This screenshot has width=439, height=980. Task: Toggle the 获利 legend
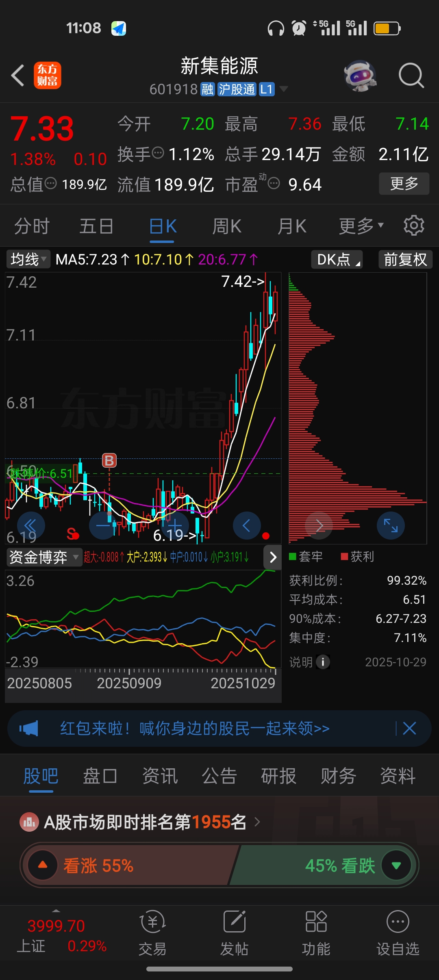357,556
